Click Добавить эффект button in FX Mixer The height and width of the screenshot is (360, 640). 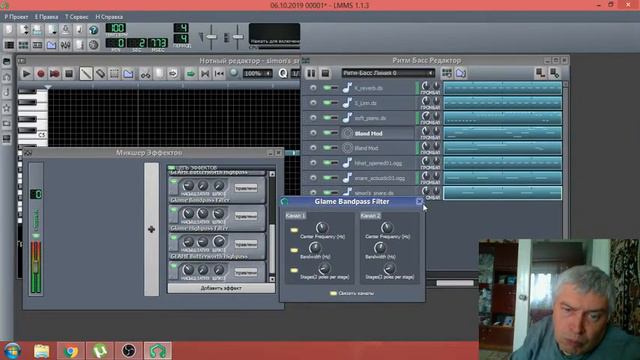(x=221, y=288)
